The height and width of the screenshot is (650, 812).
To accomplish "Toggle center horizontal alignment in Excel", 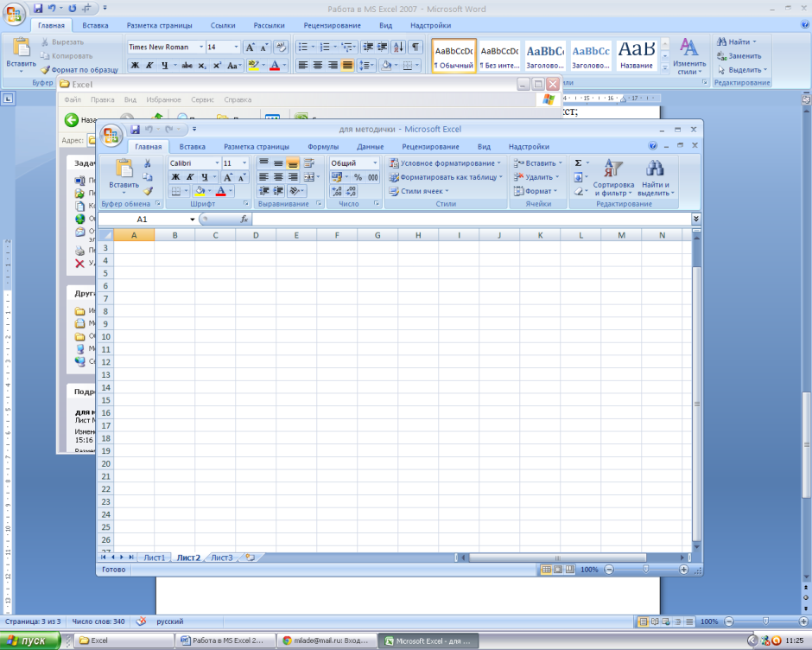I will pyautogui.click(x=279, y=177).
